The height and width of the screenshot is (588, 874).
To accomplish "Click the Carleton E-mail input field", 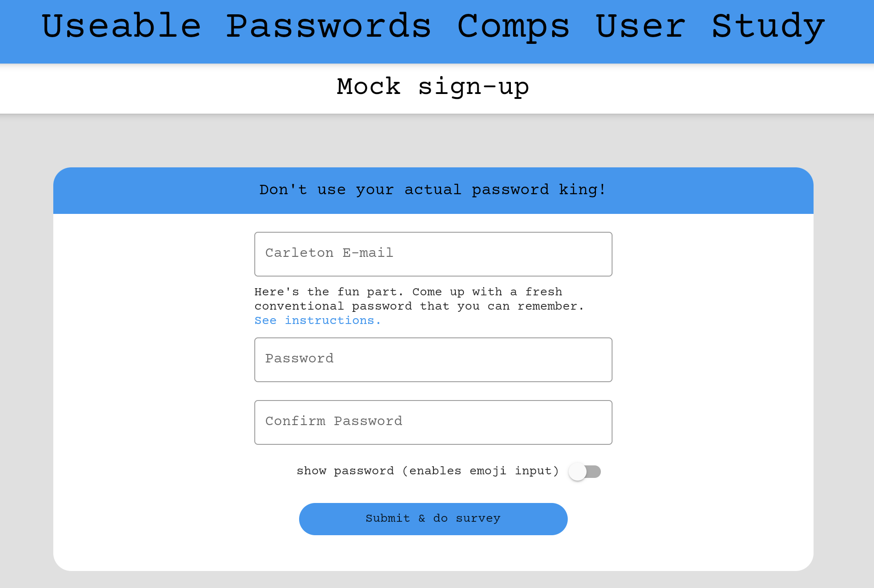I will 433,254.
